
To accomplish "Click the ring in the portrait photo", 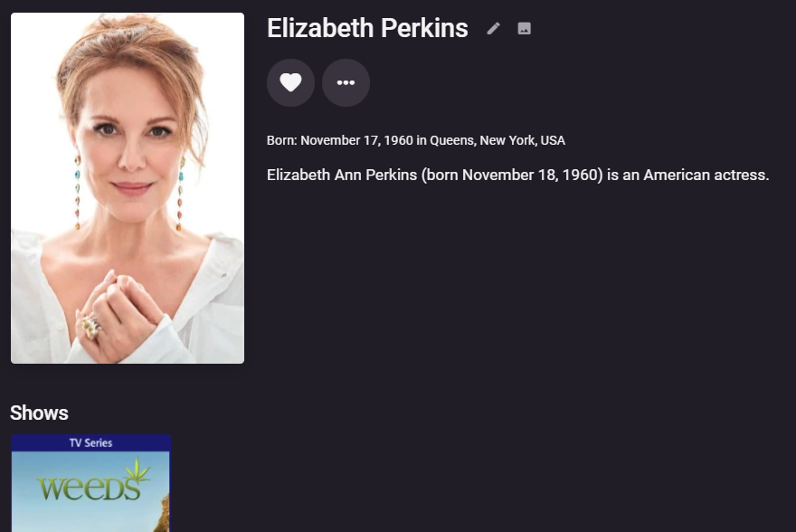I will (x=90, y=327).
